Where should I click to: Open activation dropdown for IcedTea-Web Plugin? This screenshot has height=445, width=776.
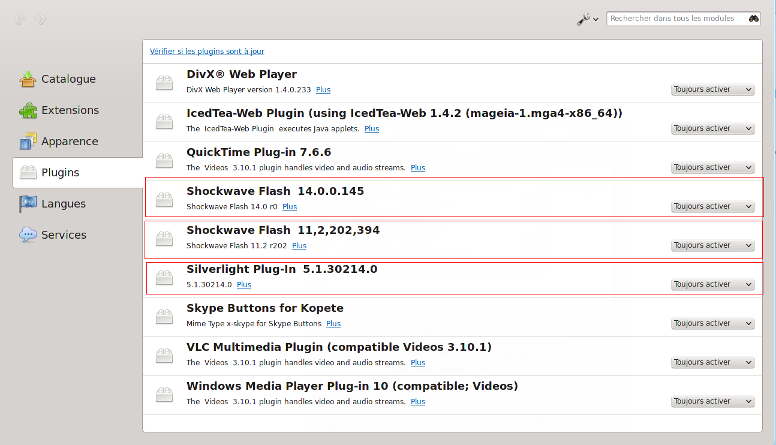tap(713, 129)
